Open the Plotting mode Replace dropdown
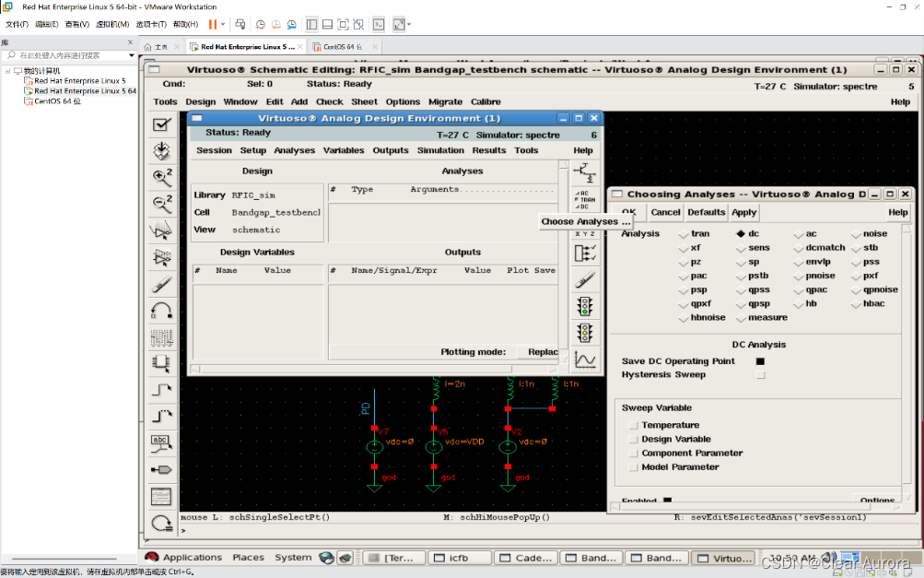924x578 pixels. tap(537, 352)
